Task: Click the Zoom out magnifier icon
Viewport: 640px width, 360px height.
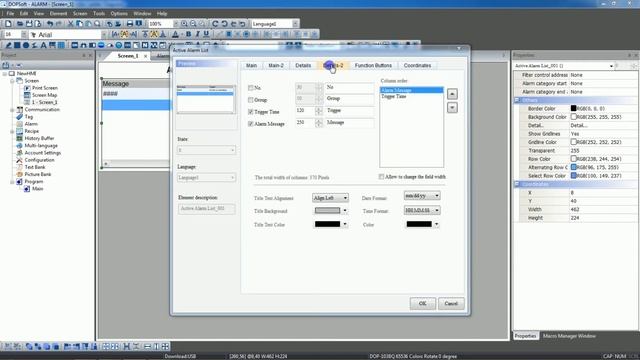Action: pyautogui.click(x=193, y=24)
